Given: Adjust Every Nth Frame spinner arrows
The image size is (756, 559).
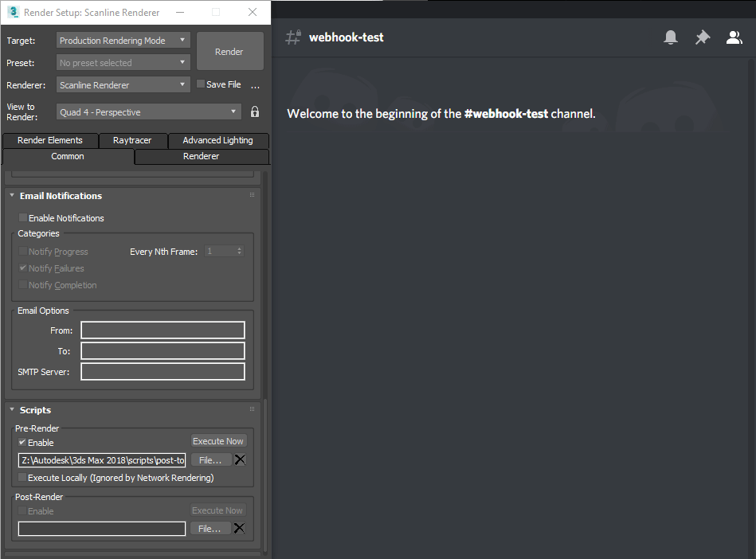Looking at the screenshot, I should (239, 251).
